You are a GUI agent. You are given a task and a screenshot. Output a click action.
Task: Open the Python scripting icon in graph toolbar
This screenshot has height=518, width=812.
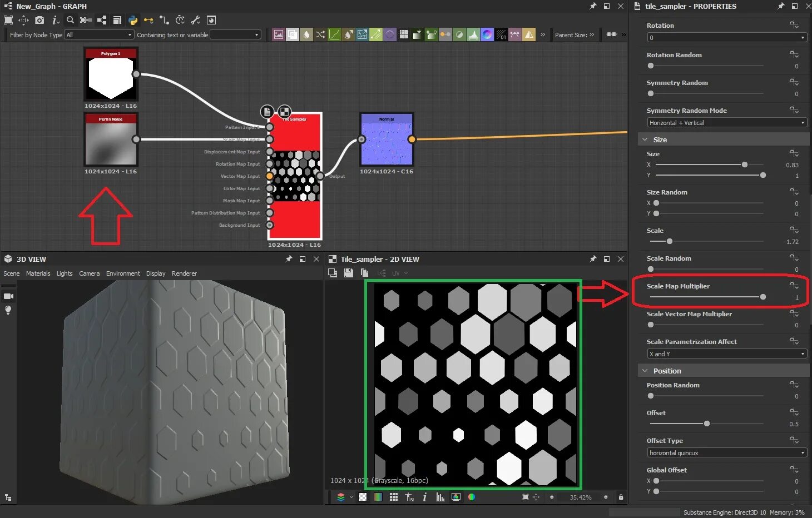133,20
